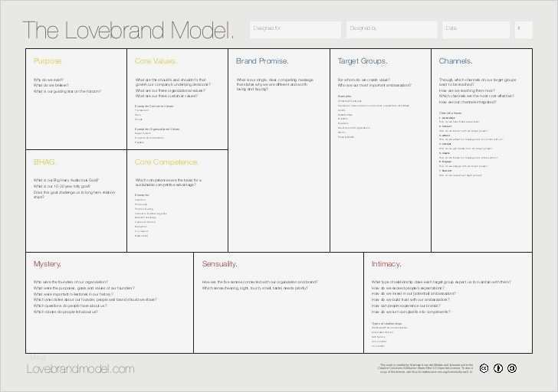This screenshot has width=558, height=392.
Task: Select the Sensuality heading
Action: point(219,264)
